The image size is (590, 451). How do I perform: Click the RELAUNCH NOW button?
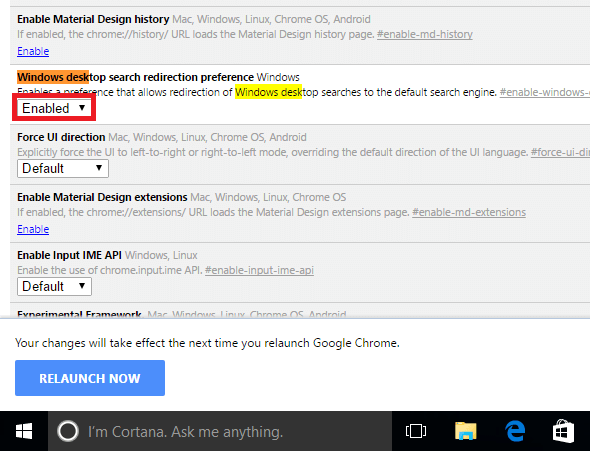[90, 378]
